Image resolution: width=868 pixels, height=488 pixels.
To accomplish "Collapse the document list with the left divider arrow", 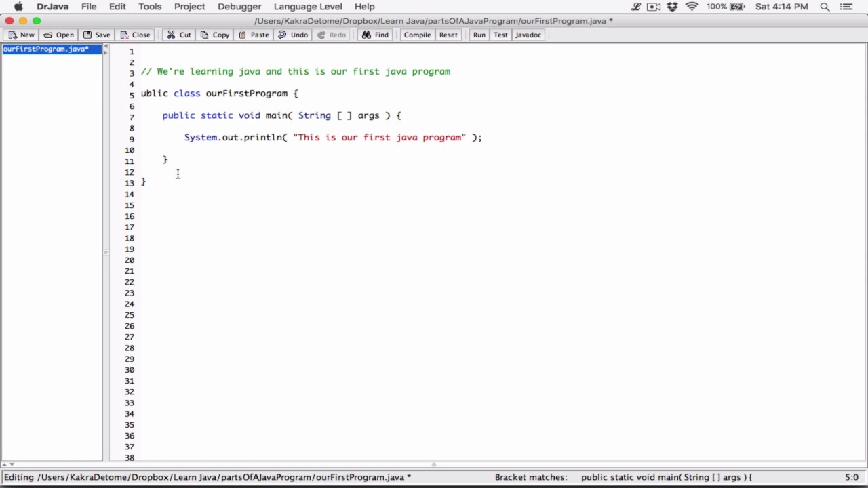I will (105, 46).
